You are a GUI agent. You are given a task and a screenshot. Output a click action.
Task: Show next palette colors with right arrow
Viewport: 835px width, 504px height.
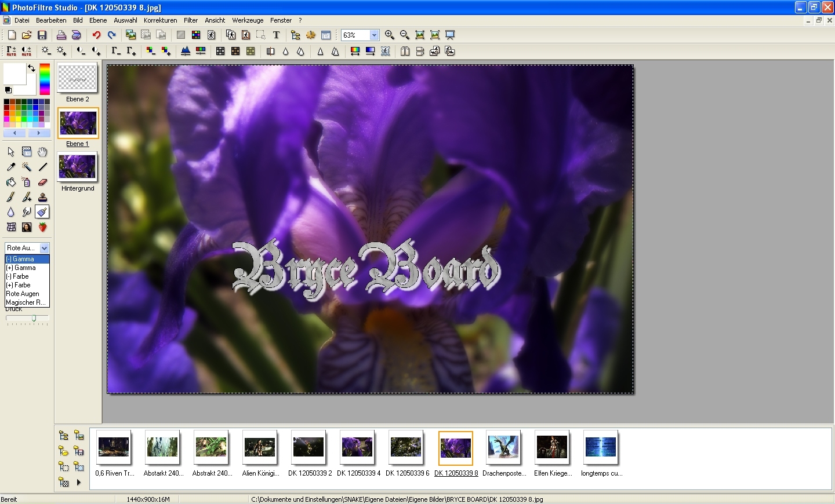[38, 133]
